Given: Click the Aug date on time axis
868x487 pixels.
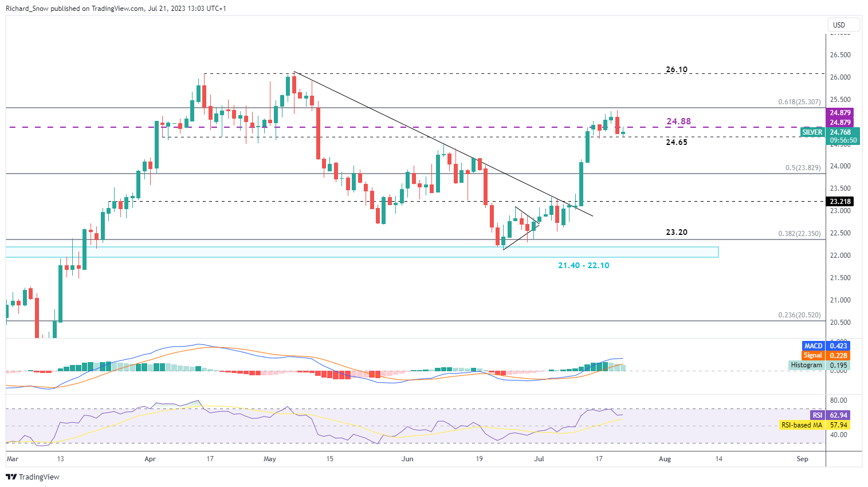Looking at the screenshot, I should 665,459.
